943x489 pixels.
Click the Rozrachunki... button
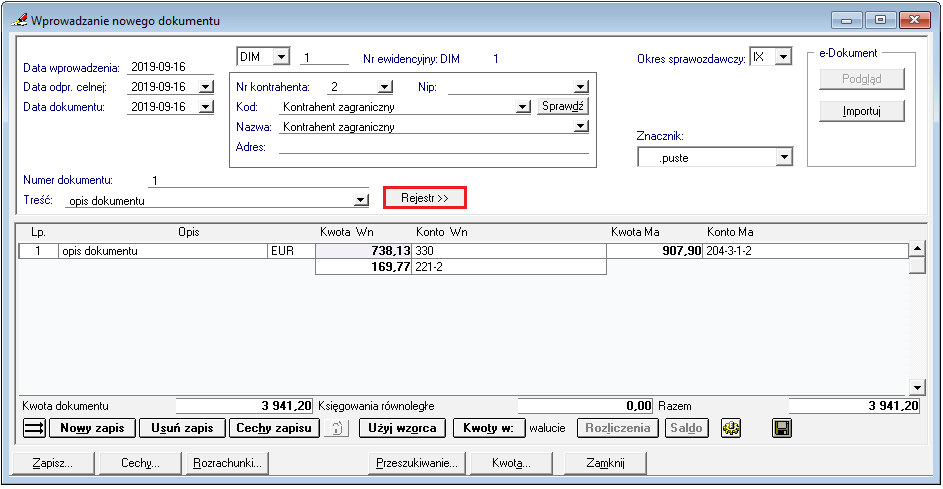coord(227,463)
